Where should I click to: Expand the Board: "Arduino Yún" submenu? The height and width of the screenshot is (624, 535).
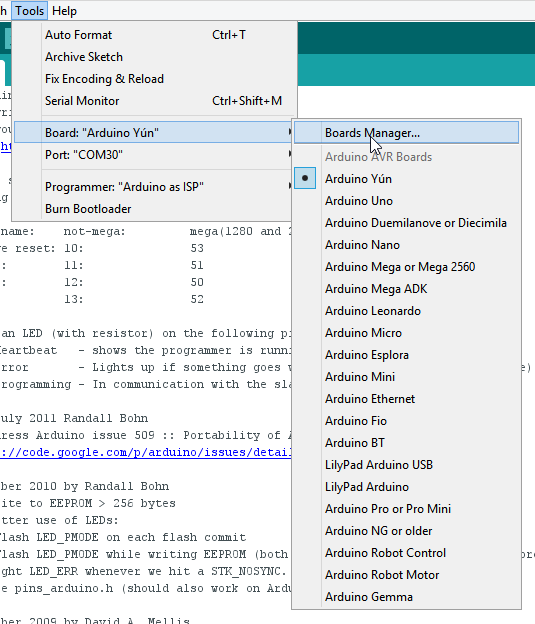153,133
